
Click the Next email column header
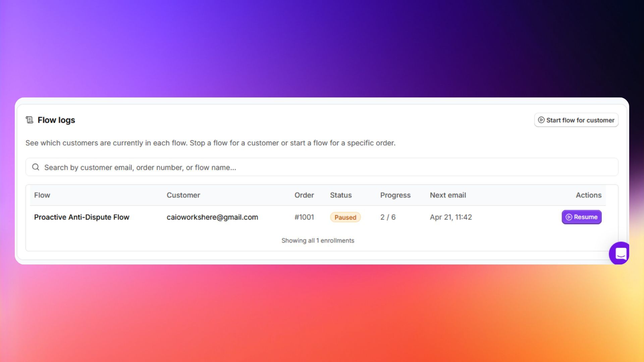[448, 195]
